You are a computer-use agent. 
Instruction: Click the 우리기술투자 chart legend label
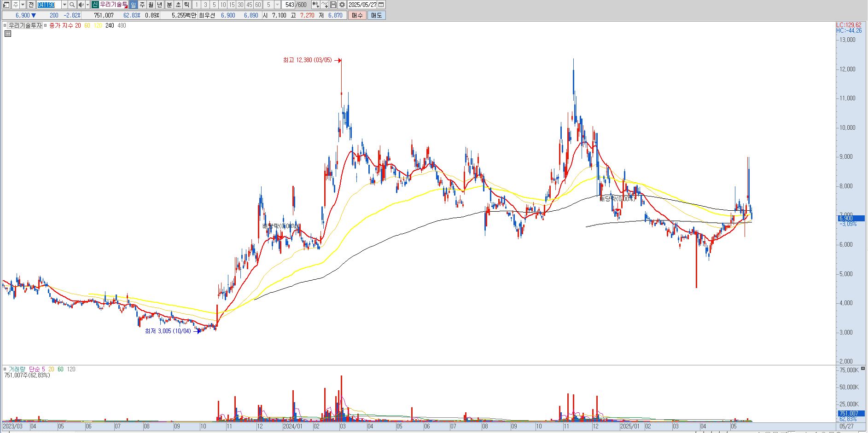click(x=25, y=26)
